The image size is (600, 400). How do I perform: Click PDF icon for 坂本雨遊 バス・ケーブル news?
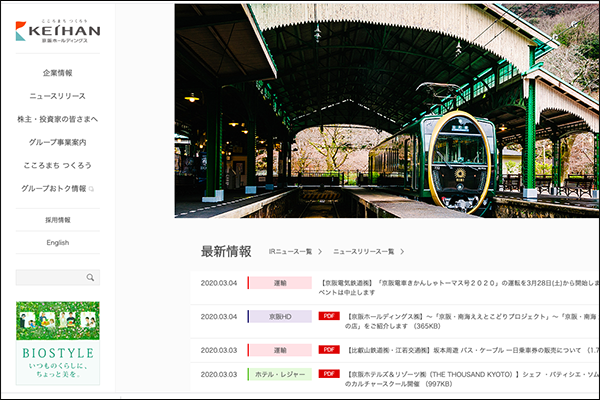(x=329, y=350)
